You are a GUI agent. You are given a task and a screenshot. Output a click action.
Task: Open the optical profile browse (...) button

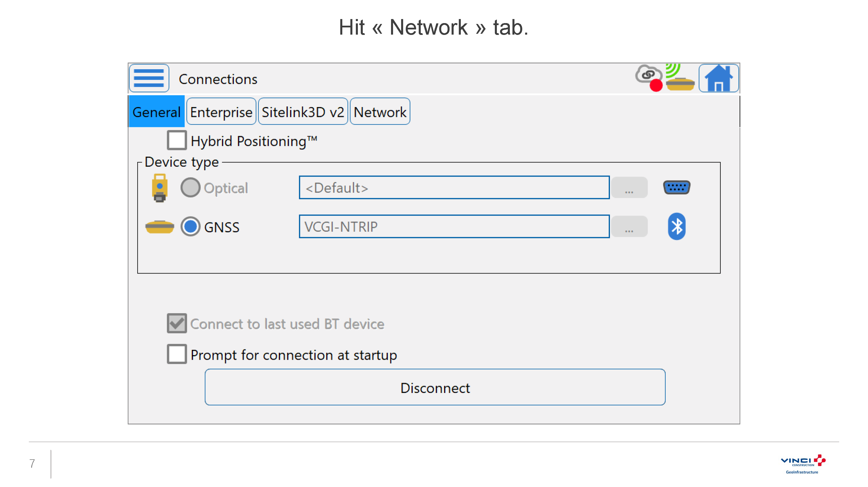click(629, 188)
